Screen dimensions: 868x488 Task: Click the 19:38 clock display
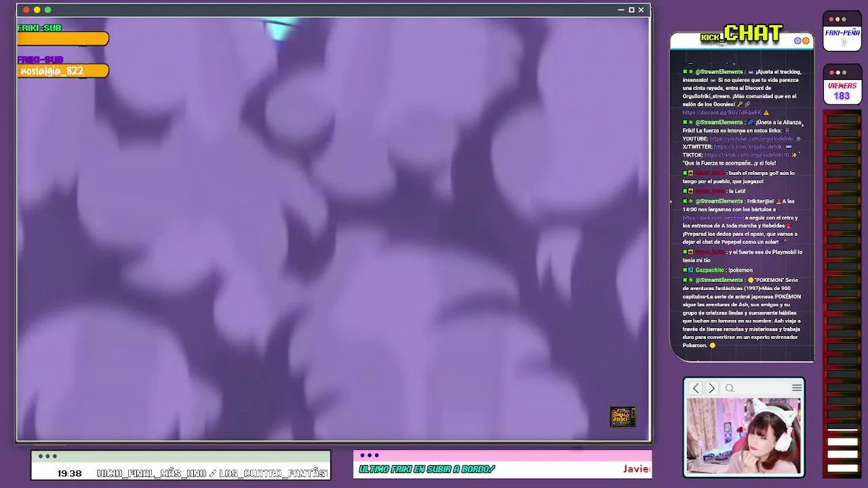click(x=69, y=473)
